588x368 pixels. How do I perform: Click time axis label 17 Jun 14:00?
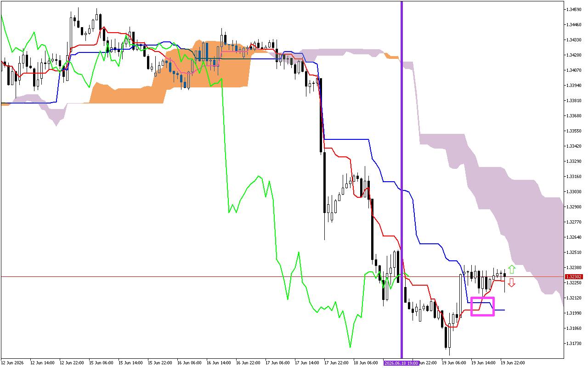coord(306,363)
